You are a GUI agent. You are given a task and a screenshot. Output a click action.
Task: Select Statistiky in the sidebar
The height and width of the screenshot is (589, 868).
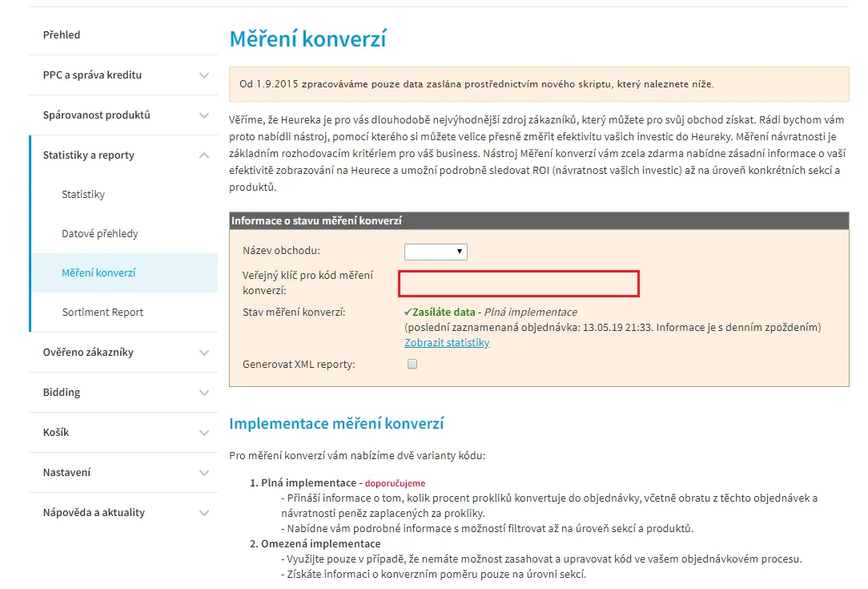point(83,195)
